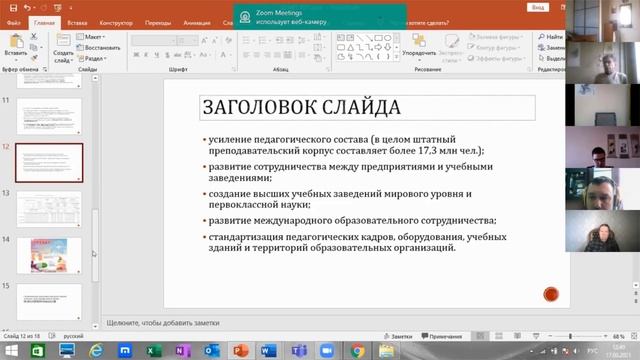Switch to normal view in status bar
Screen dimensions: 640x360
click(480, 336)
